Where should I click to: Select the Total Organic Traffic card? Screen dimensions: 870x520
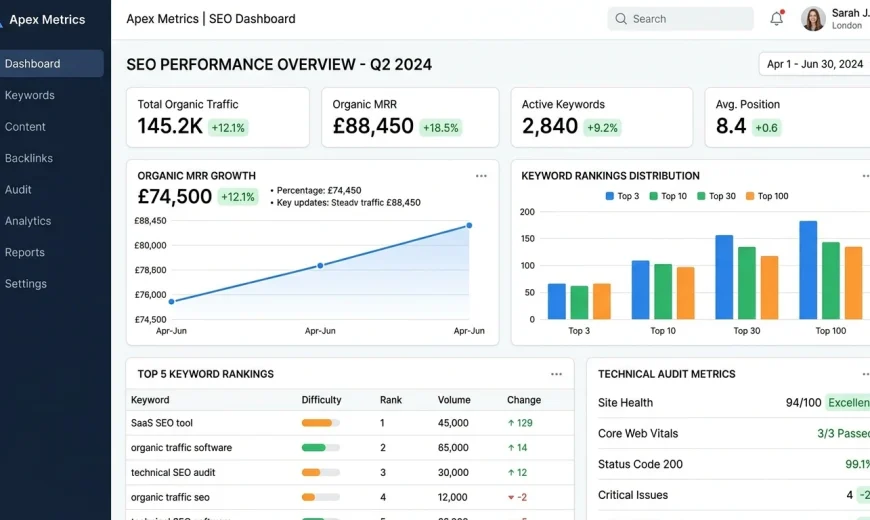(x=218, y=117)
